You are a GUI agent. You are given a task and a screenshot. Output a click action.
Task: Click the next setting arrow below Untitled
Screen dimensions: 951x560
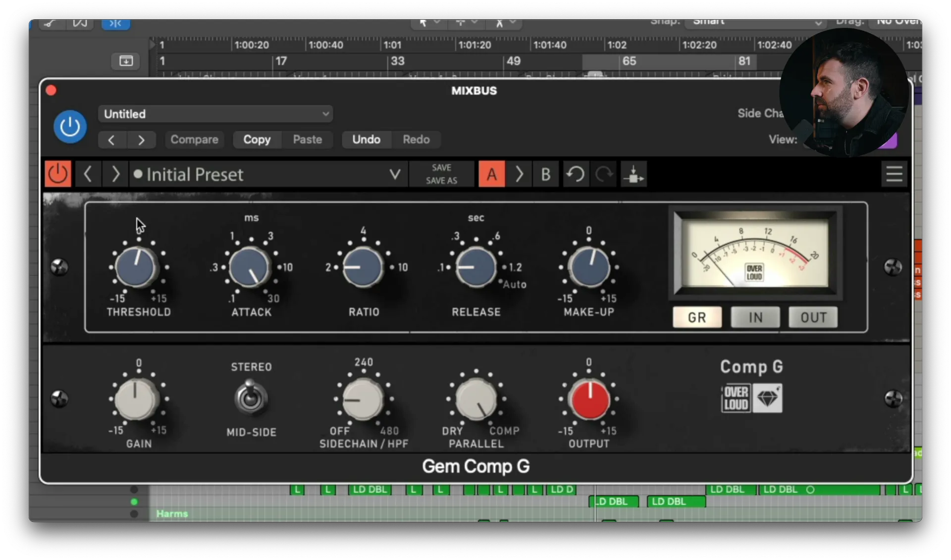click(141, 140)
